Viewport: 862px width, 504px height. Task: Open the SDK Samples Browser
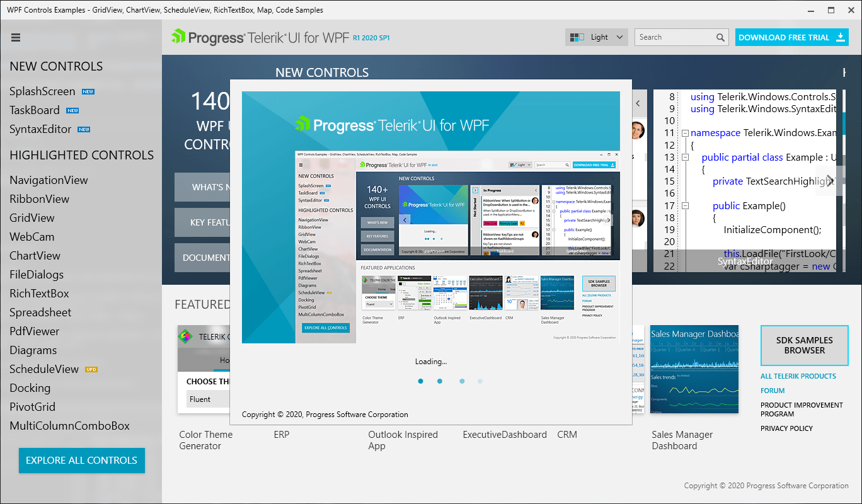(805, 345)
